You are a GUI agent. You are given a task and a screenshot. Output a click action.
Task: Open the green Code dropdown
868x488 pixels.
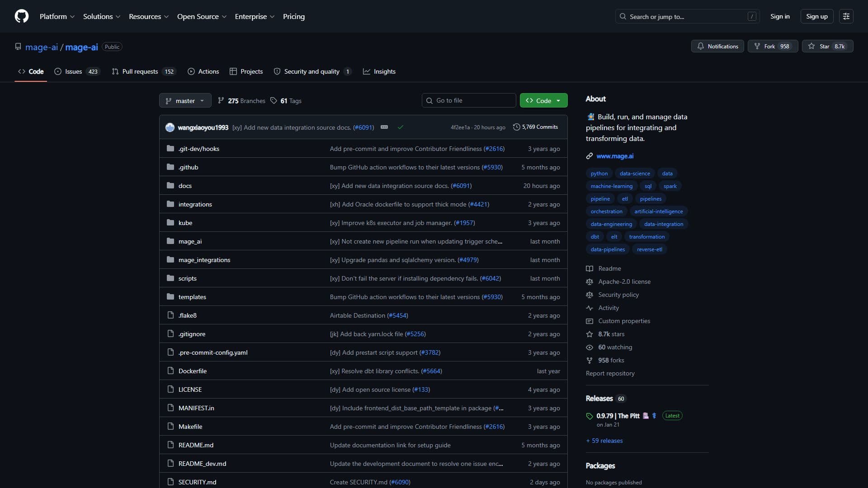(x=543, y=100)
